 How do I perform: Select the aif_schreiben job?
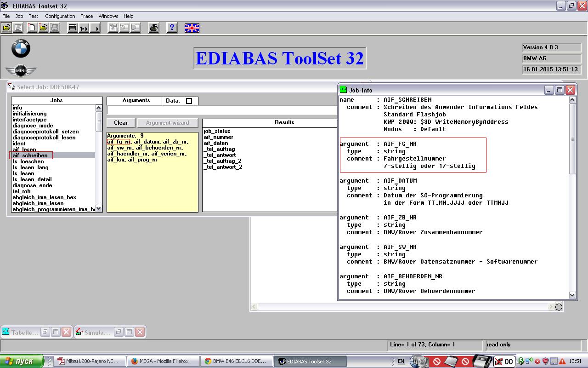click(x=53, y=155)
